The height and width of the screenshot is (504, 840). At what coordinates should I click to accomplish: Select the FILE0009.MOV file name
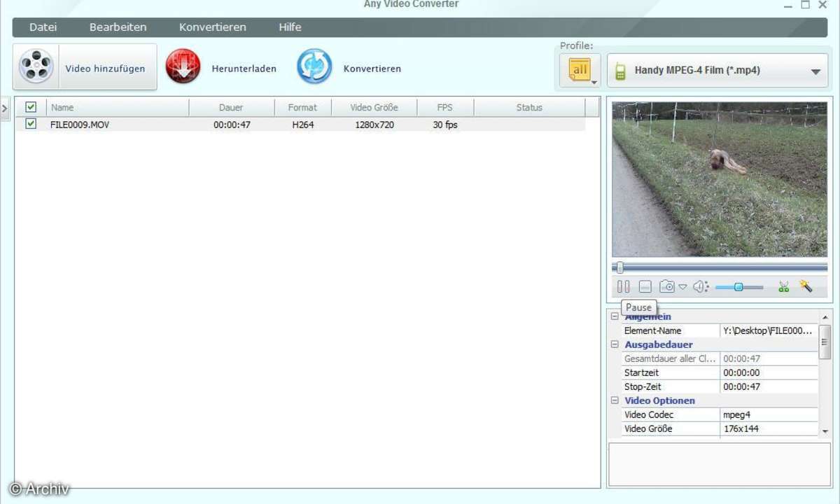tap(80, 125)
